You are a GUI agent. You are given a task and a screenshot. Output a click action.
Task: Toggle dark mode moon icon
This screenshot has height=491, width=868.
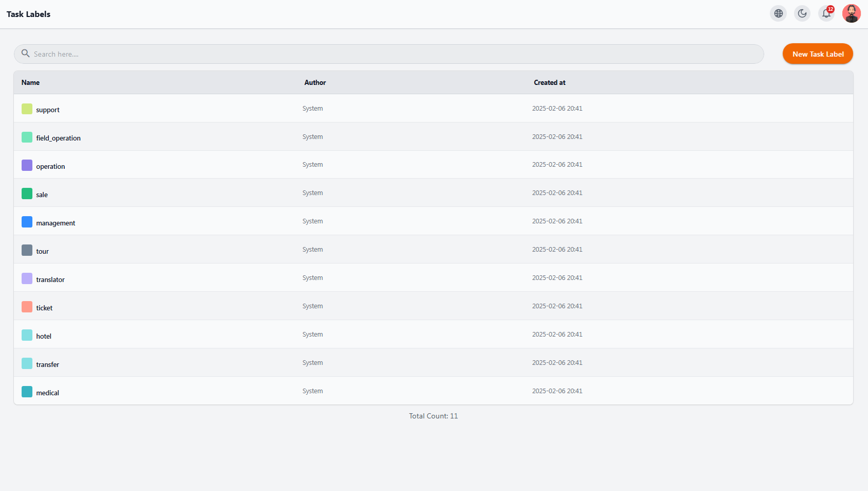coord(802,13)
